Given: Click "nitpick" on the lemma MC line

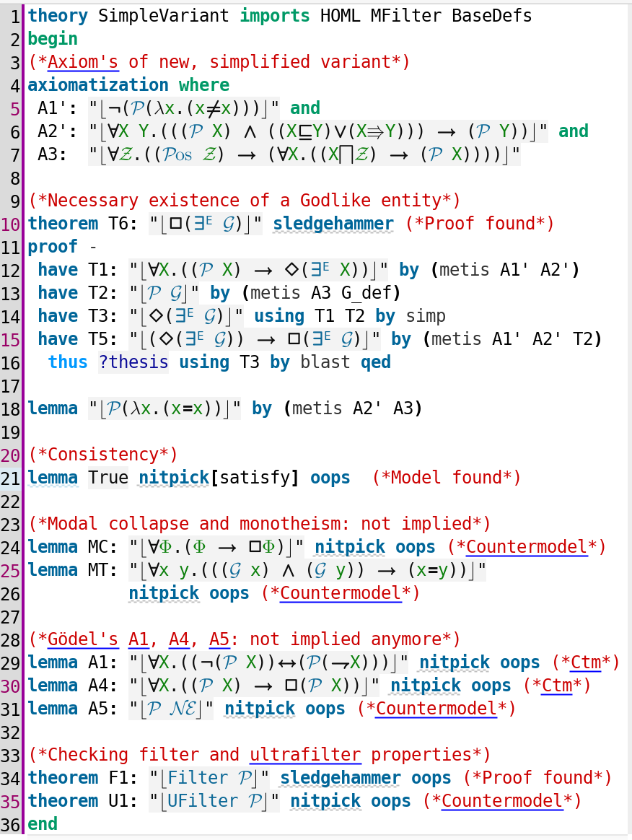Looking at the screenshot, I should [x=350, y=546].
